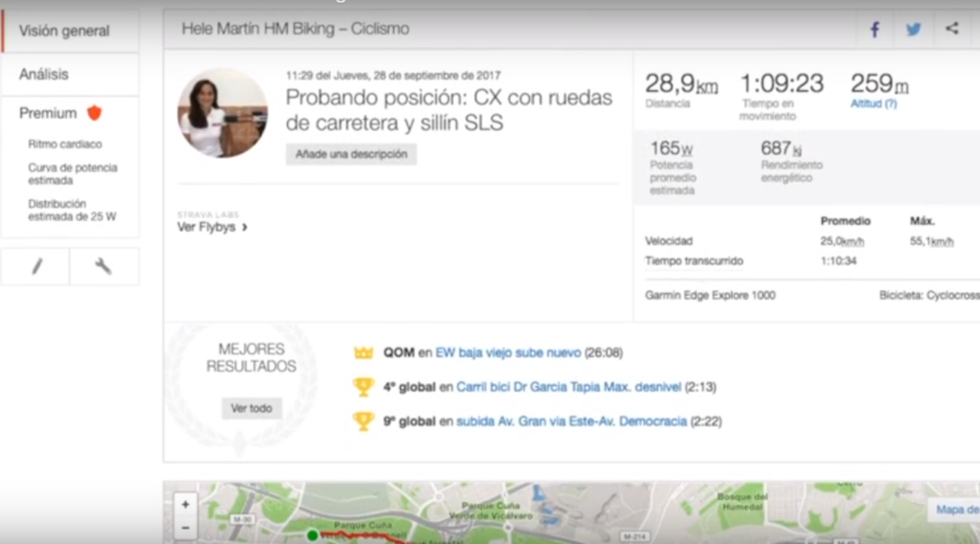The image size is (980, 544).
Task: Click the pencil edit icon
Action: [x=37, y=266]
